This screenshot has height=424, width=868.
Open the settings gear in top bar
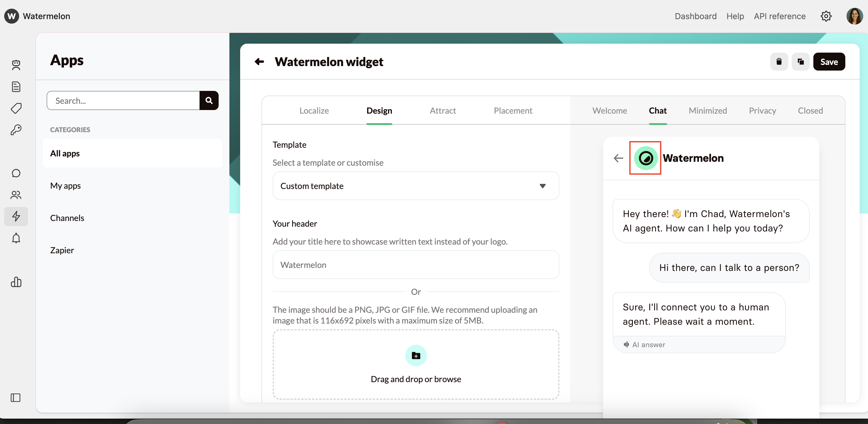tap(826, 16)
